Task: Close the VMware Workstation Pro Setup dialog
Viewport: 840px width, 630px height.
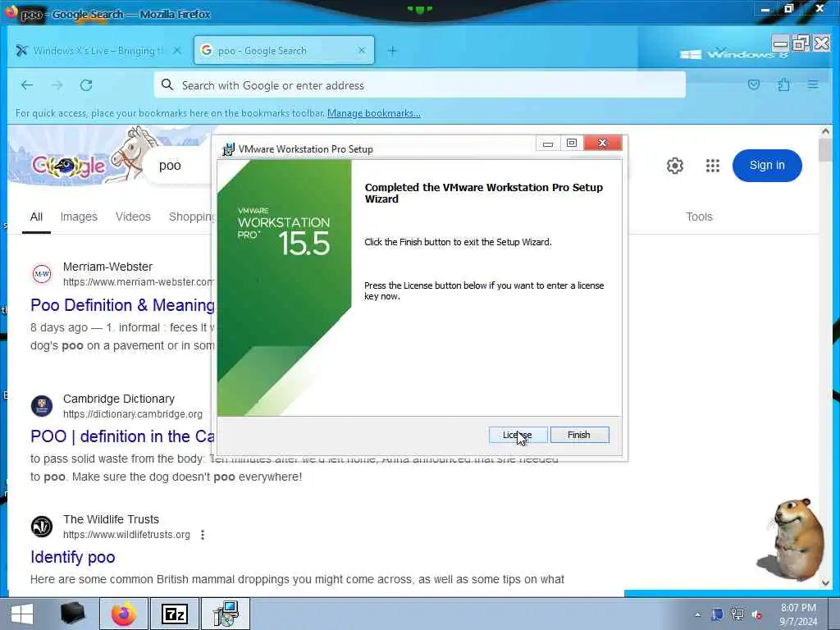Action: pyautogui.click(x=603, y=143)
